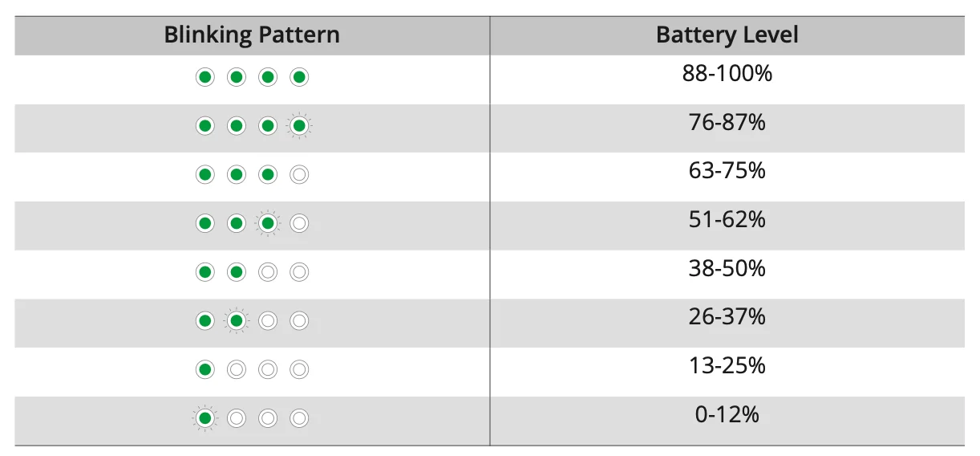Click the 76-87% battery level text
Viewport: 980px width, 456px height.
point(727,122)
